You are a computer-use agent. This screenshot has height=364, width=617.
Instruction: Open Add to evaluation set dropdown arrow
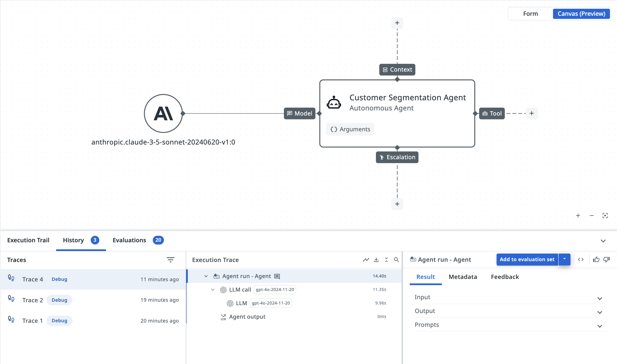pyautogui.click(x=564, y=259)
